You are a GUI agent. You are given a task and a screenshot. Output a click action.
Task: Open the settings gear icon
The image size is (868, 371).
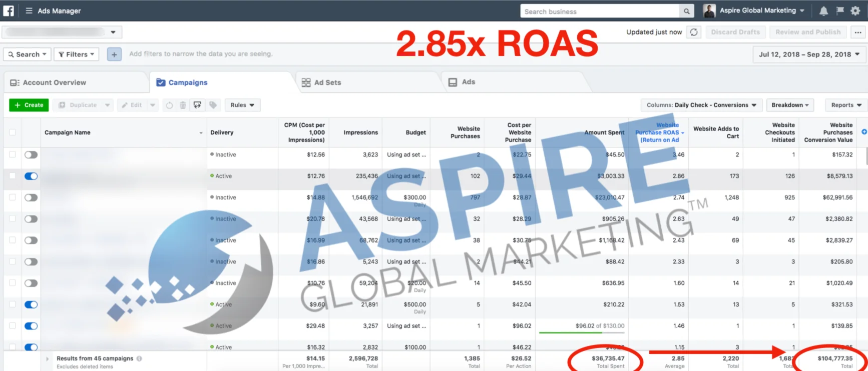pyautogui.click(x=855, y=10)
